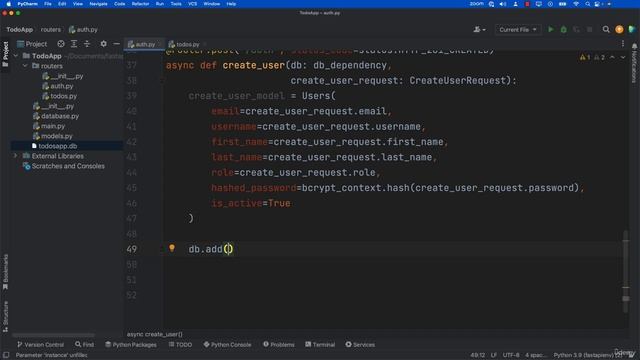Run the current file with the green play icon
This screenshot has height=360, width=640.
551,29
